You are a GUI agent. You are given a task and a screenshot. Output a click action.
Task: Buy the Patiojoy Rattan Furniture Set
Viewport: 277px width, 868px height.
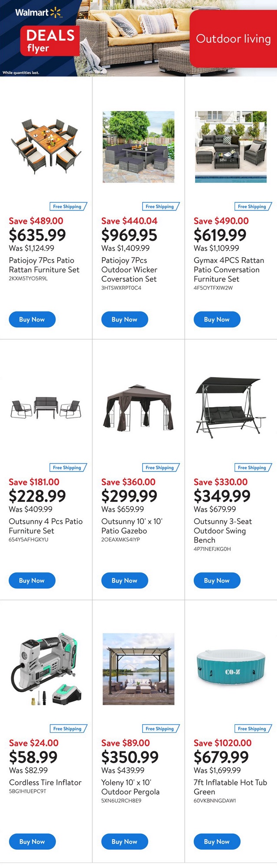(32, 319)
